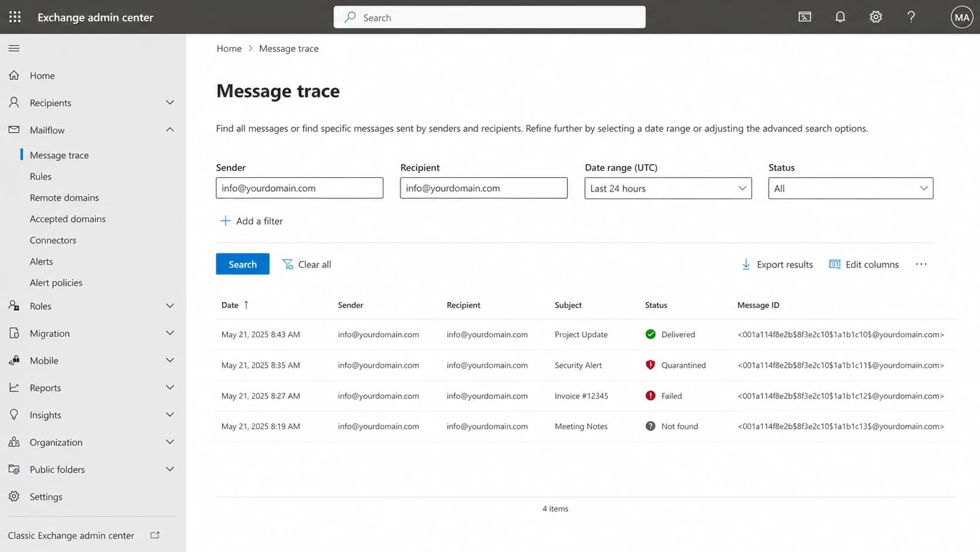Click the Mailflow envelope icon

(14, 130)
